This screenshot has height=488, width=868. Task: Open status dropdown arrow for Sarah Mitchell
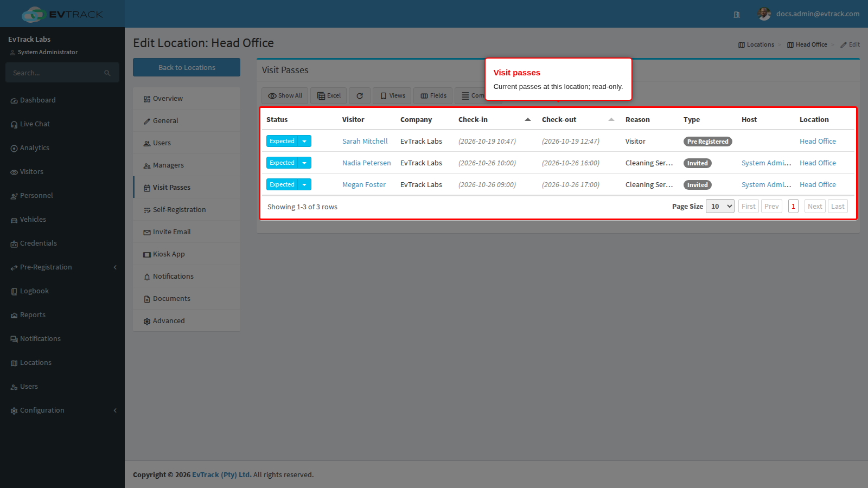coord(304,141)
